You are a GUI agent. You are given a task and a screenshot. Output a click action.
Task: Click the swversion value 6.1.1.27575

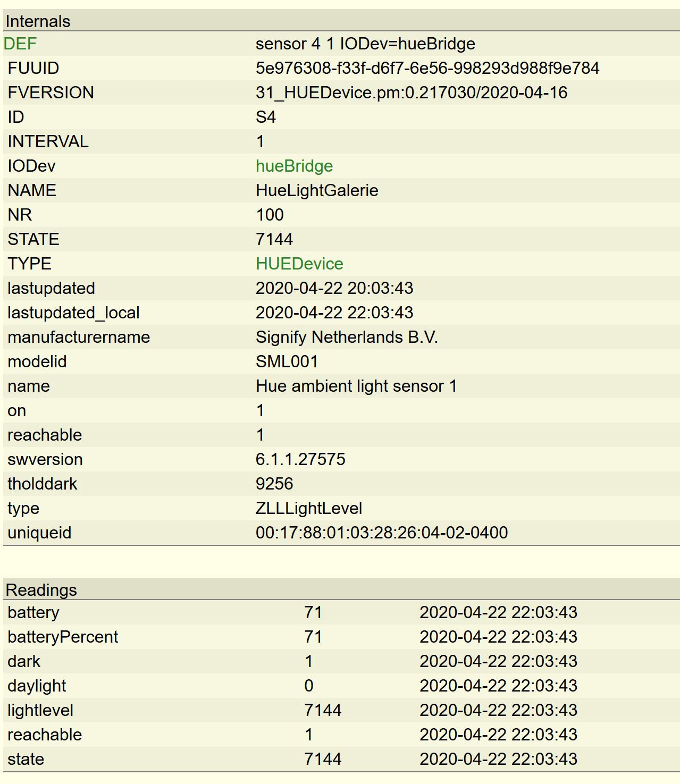pos(300,459)
